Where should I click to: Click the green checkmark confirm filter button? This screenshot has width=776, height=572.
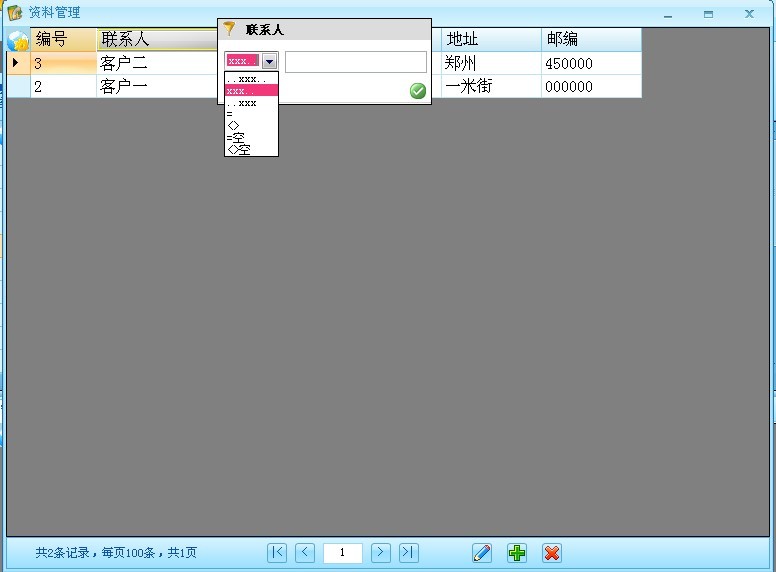tap(418, 91)
